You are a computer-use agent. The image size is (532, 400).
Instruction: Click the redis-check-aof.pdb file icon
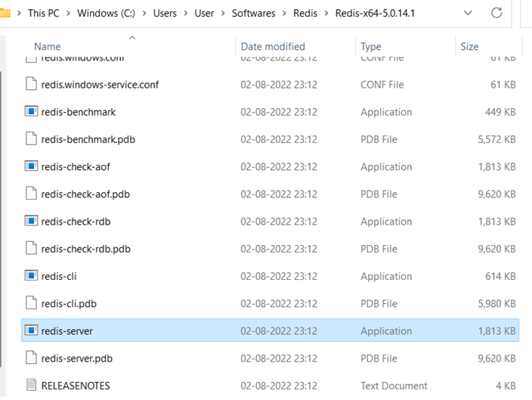pyautogui.click(x=31, y=194)
